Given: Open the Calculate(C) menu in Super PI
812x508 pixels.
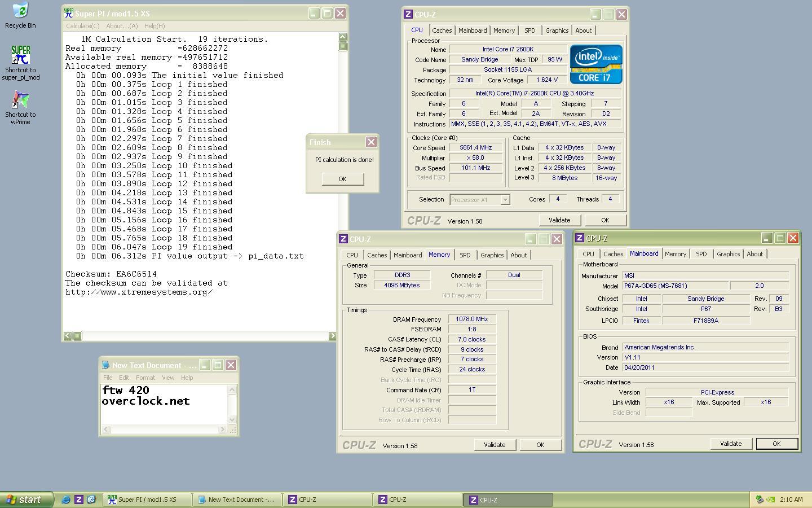Looking at the screenshot, I should coord(82,26).
